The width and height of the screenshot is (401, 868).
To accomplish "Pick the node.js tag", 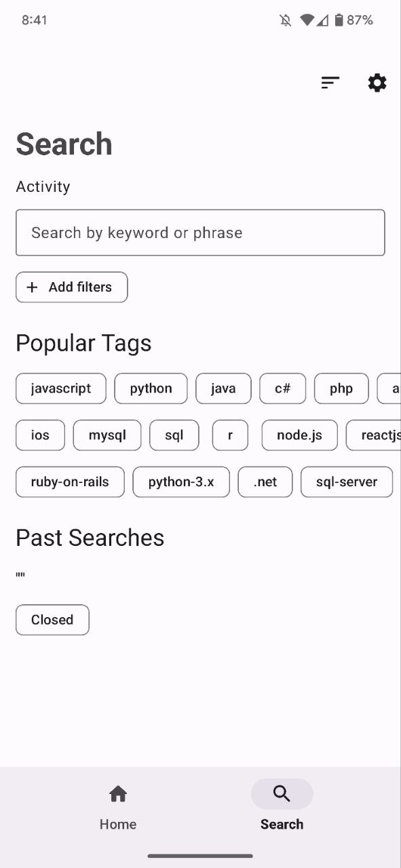I will click(x=299, y=435).
